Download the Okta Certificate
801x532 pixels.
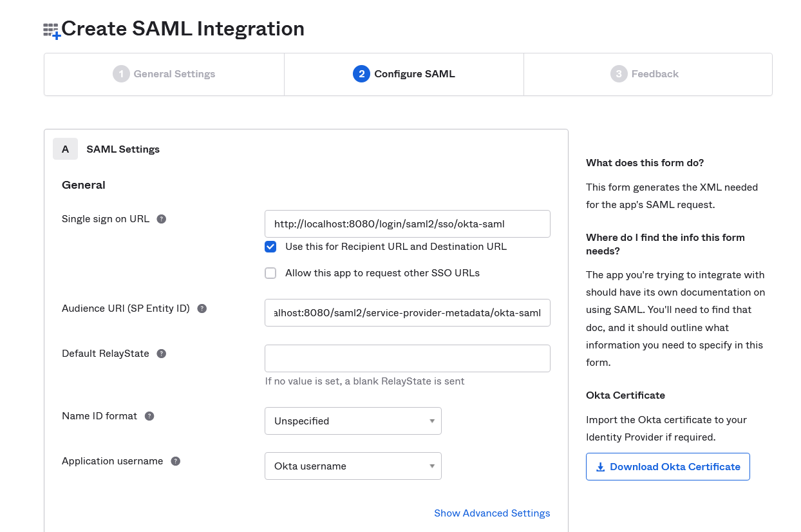click(668, 466)
